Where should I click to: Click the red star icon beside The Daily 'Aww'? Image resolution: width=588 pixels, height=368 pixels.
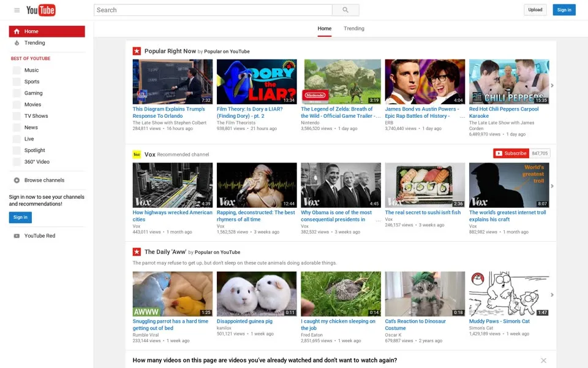pyautogui.click(x=137, y=252)
